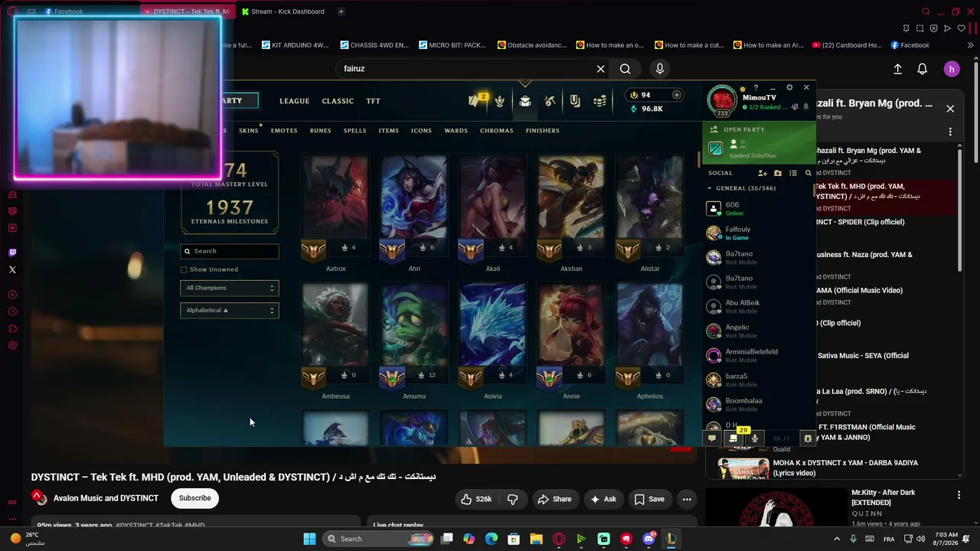Start YouTube voice search microphone
The width and height of the screenshot is (980, 551).
click(660, 69)
